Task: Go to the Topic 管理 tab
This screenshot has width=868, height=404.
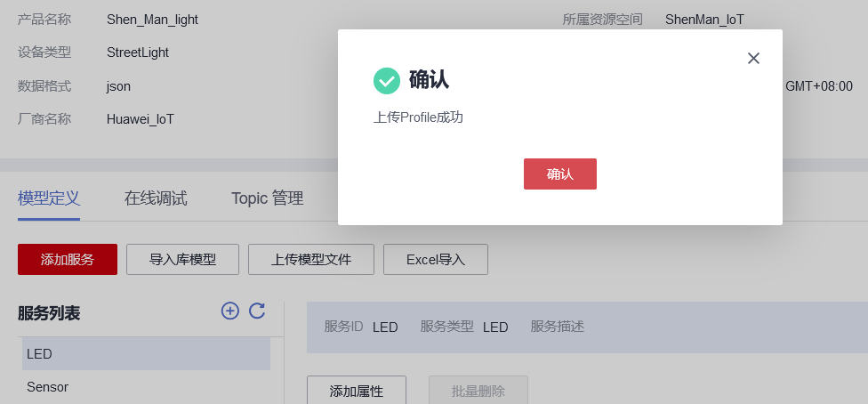Action: [267, 198]
